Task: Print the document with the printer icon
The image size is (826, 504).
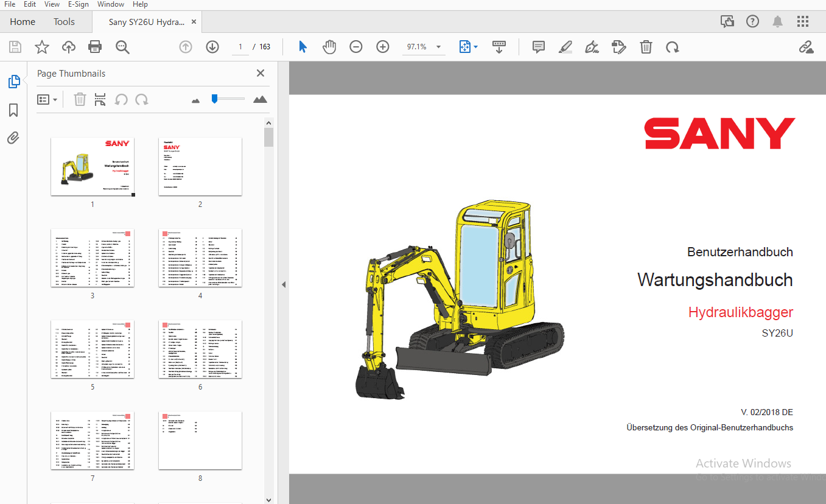Action: click(x=95, y=47)
